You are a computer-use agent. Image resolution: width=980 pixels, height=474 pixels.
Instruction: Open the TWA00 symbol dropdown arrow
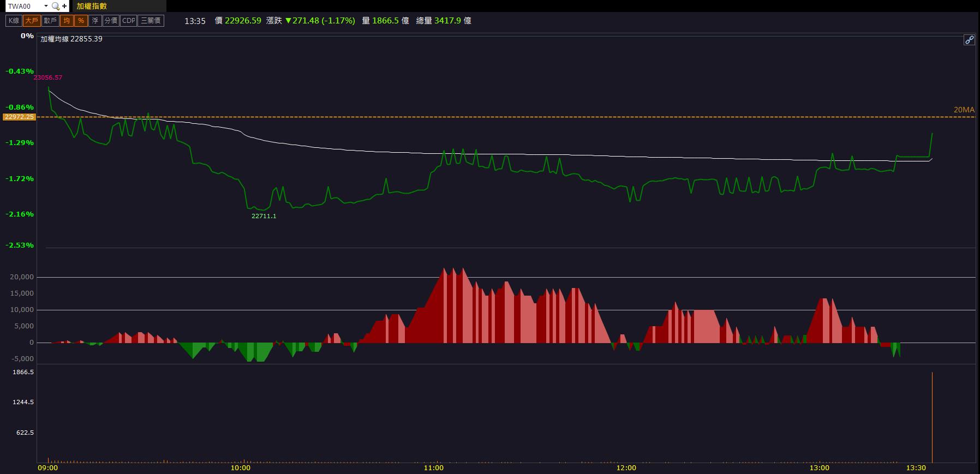click(x=46, y=7)
